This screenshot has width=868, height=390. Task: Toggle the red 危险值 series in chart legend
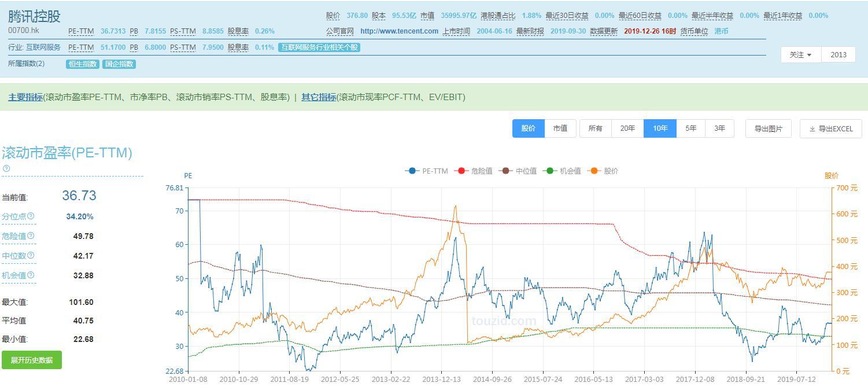point(473,171)
